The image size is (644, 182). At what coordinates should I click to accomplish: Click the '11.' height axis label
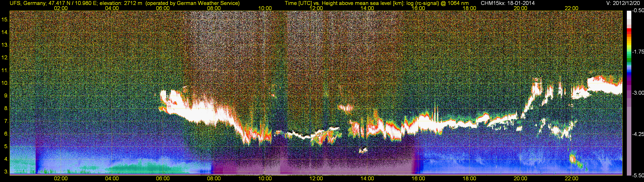click(5, 70)
